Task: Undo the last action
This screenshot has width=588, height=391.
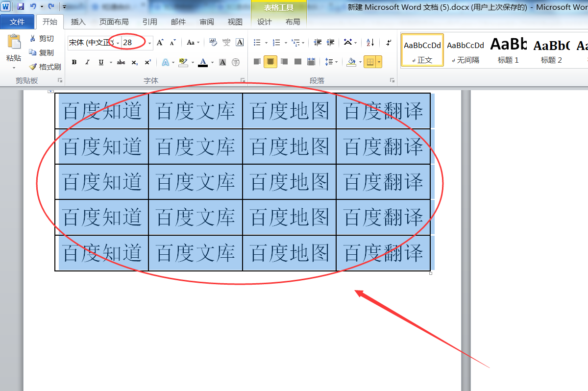Action: click(33, 7)
